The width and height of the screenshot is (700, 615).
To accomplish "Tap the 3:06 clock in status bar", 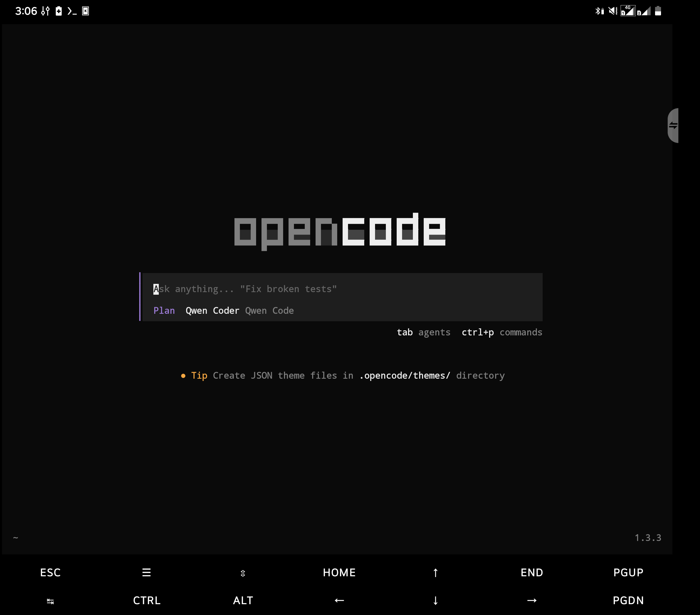I will (x=26, y=11).
